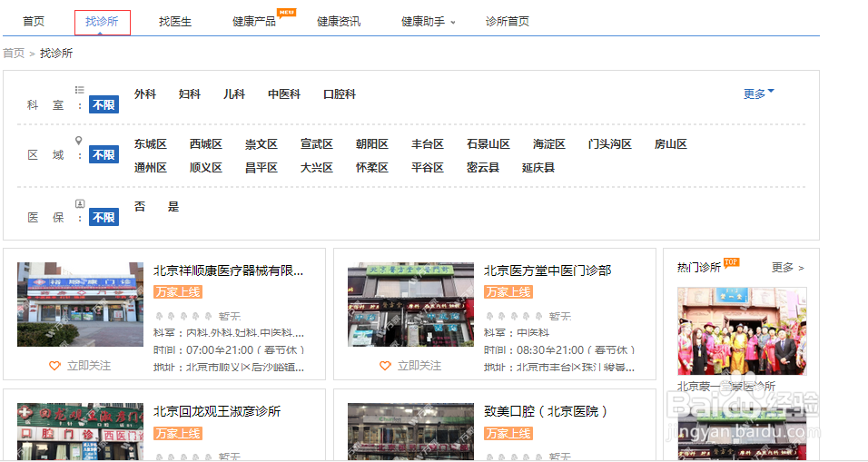Screen dimensions: 868x462
Task: Filter area by 崇文区
Action: click(261, 143)
